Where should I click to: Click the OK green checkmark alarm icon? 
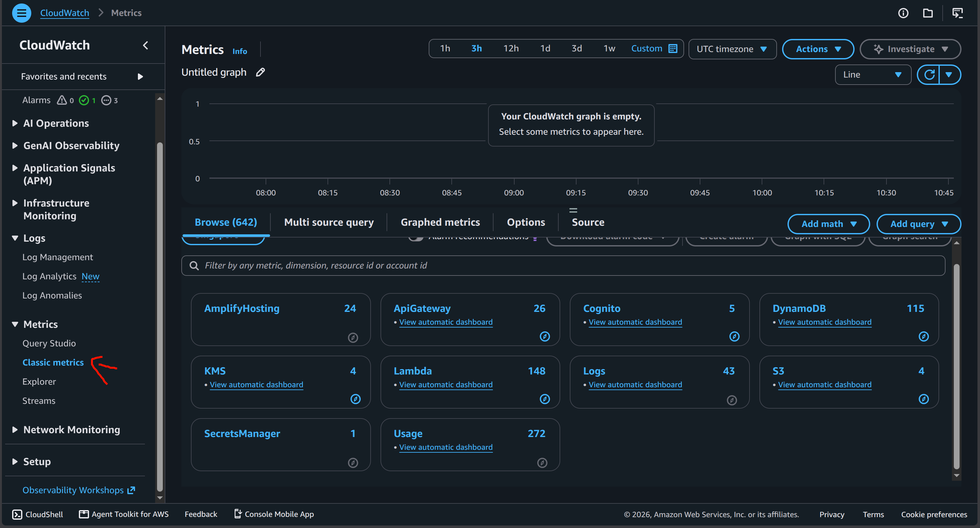[x=84, y=101]
